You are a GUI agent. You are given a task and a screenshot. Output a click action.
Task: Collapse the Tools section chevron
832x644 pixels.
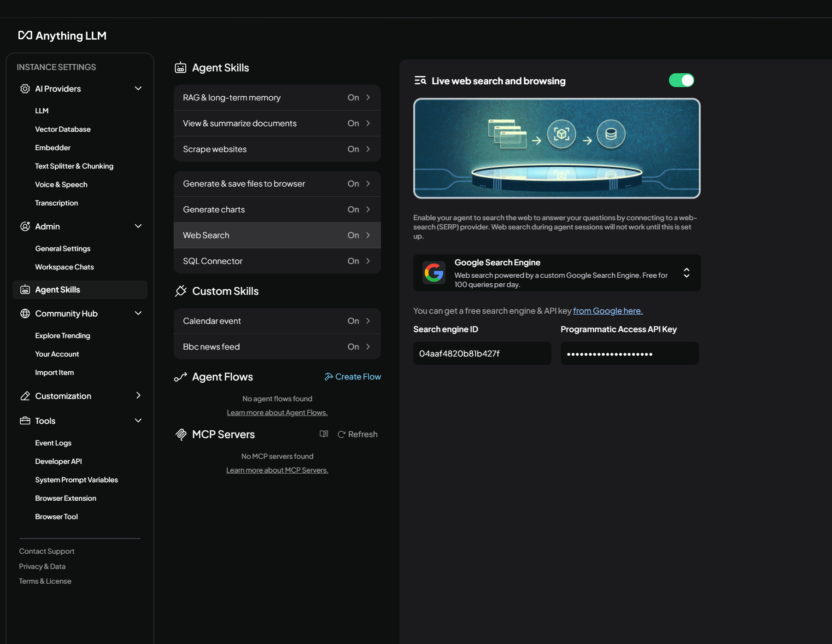[x=138, y=421]
